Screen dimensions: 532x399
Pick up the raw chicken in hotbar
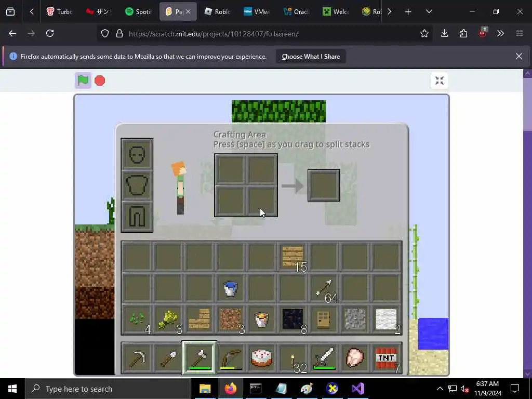tap(355, 358)
